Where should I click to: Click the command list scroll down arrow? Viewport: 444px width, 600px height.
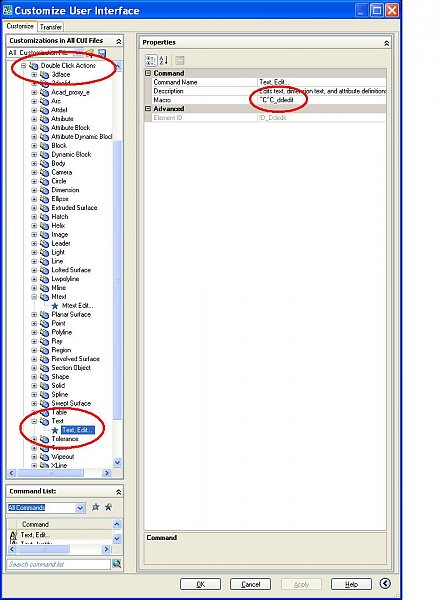[x=117, y=538]
